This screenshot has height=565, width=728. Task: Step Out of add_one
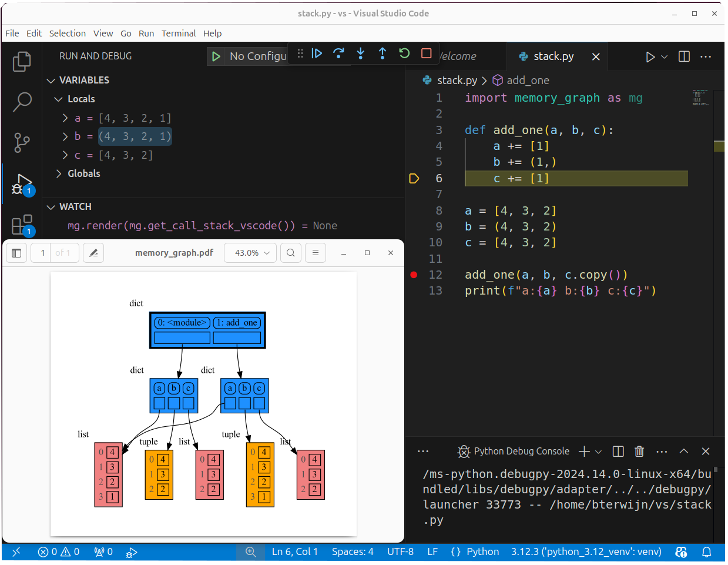tap(382, 53)
